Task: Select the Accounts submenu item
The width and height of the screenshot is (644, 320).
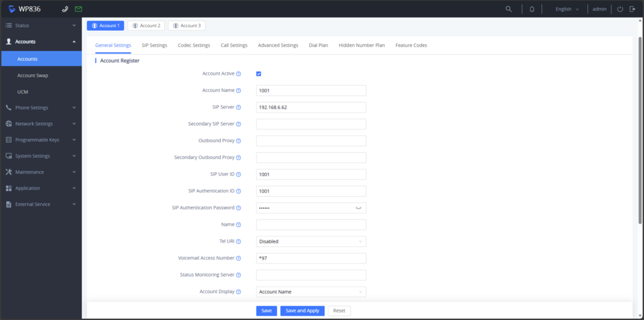Action: pyautogui.click(x=41, y=58)
